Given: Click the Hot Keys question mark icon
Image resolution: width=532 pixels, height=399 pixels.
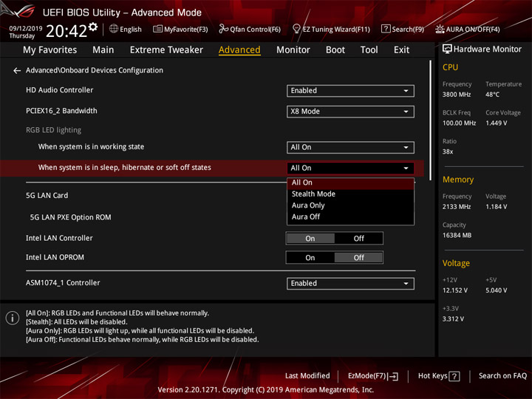Looking at the screenshot, I should [x=454, y=376].
